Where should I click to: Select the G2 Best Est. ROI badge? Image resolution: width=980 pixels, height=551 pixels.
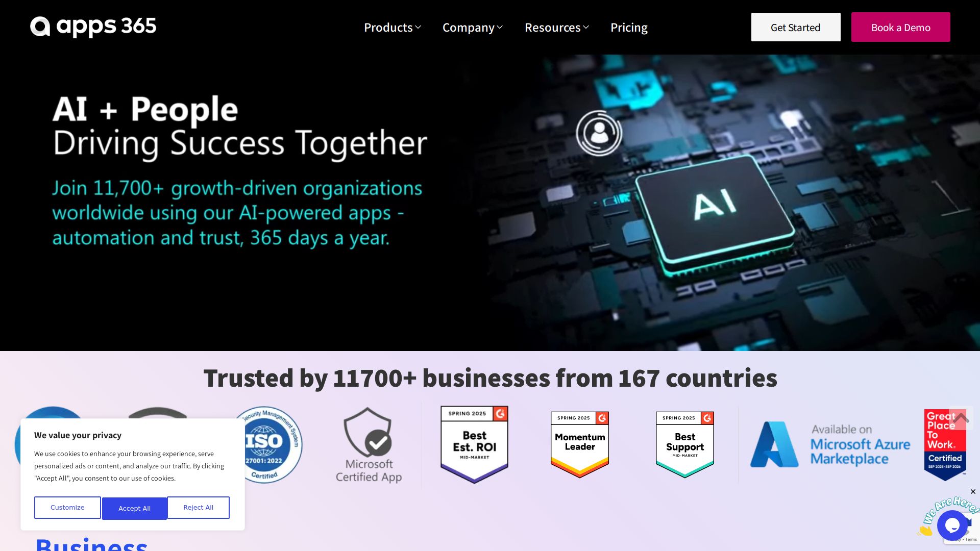(475, 444)
